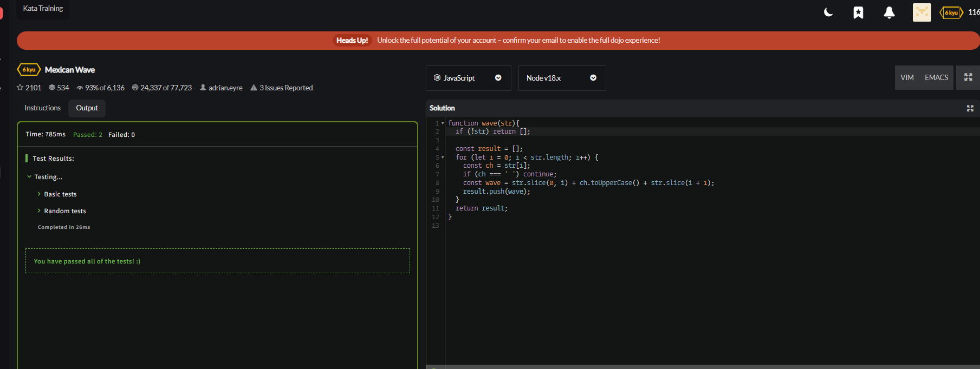Expand the Basic tests results

60,194
